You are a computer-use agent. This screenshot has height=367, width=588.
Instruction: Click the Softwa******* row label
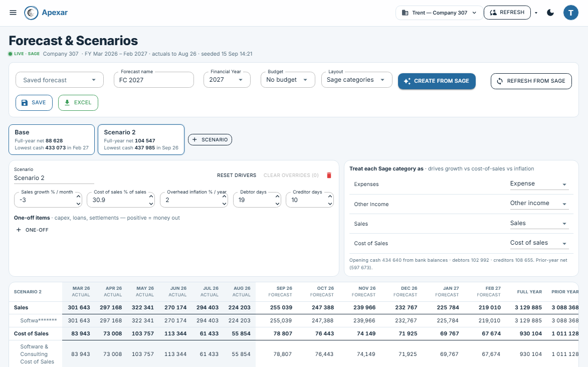tap(39, 321)
